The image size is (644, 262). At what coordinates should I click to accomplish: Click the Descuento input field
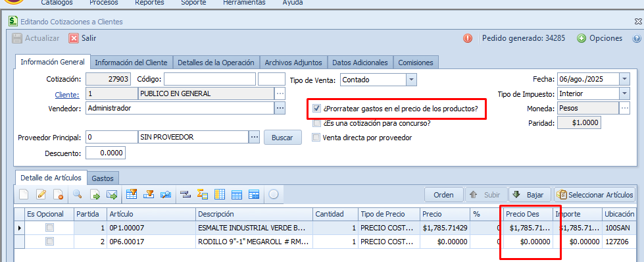pos(105,153)
